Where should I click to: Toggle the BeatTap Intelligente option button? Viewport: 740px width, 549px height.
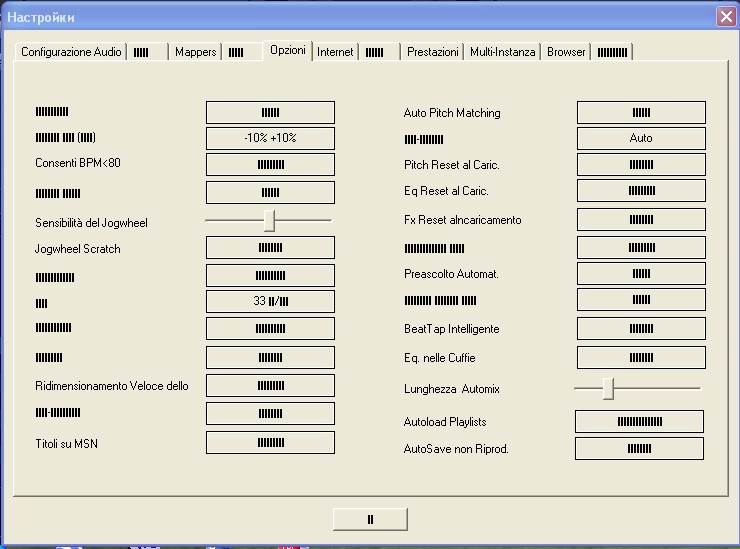pos(641,329)
